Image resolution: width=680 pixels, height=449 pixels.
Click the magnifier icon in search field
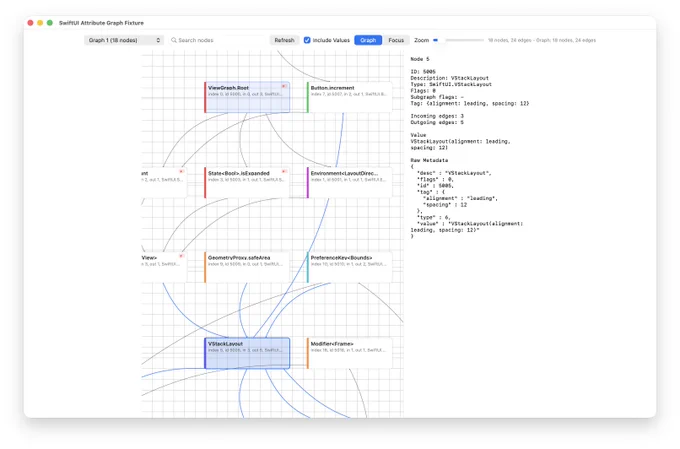click(x=174, y=40)
